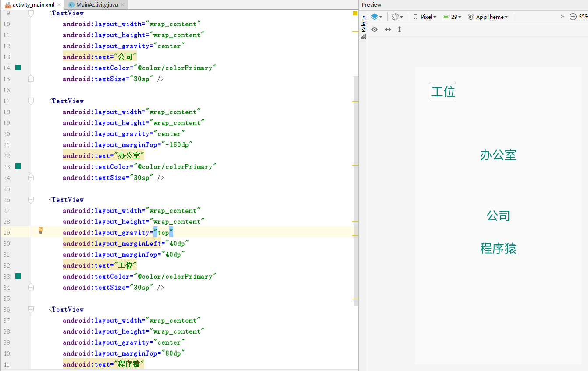Collapse the TextView block starting at line 26
This screenshot has height=371, width=588.
point(31,200)
